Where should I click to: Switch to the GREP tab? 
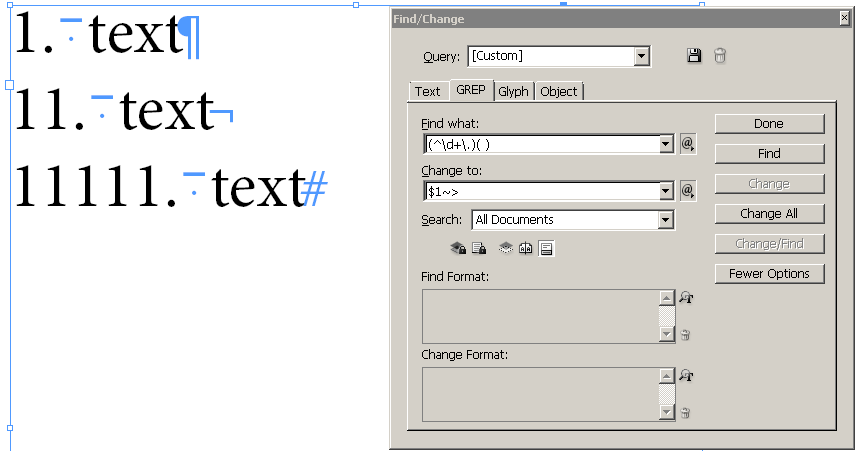point(471,90)
